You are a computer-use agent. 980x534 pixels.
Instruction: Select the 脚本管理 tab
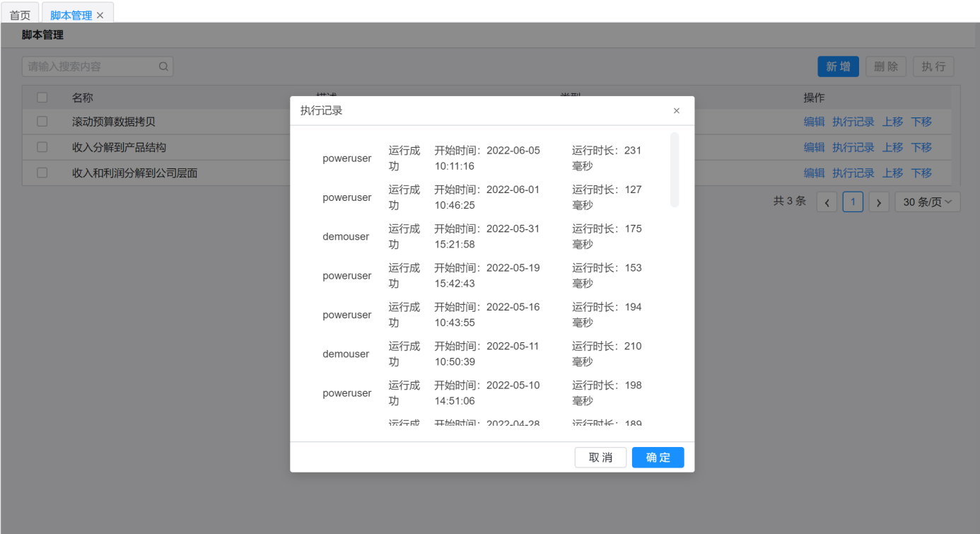[x=71, y=16]
